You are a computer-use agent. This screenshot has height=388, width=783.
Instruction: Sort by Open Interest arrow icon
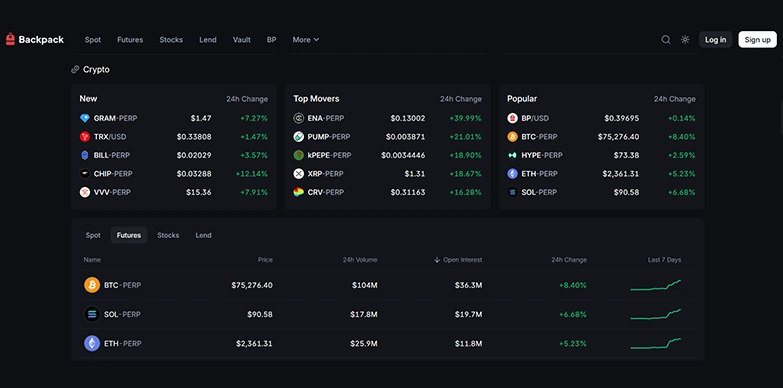point(437,260)
